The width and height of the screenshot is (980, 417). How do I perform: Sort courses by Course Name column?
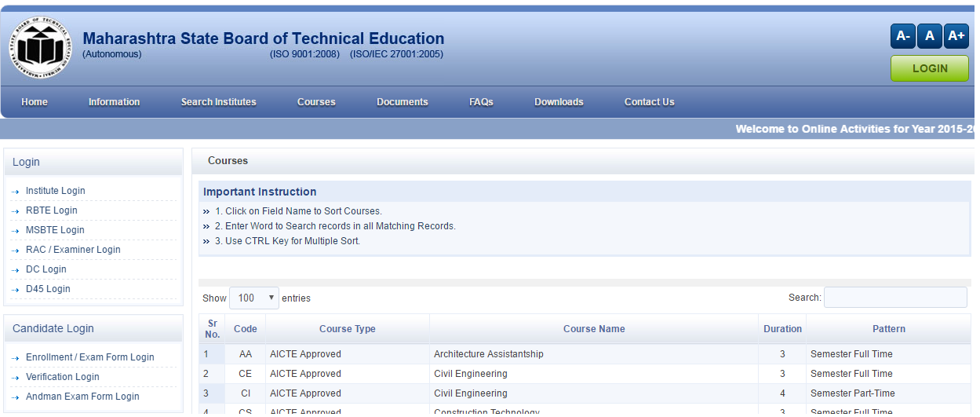(594, 329)
